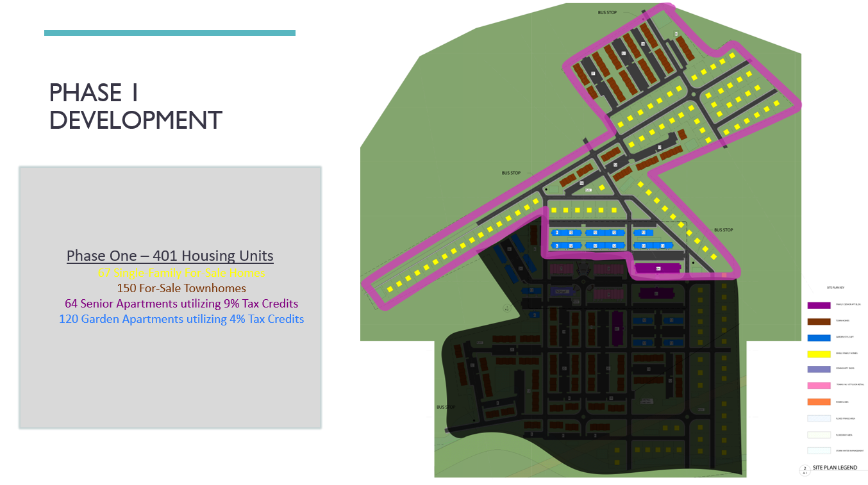Viewport: 868px width, 485px height.
Task: Click the teal accent bar above the title
Action: [170, 33]
